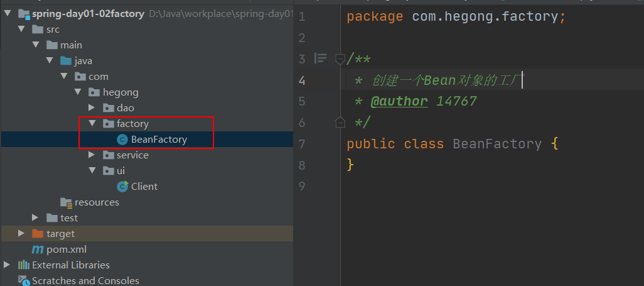644x286 pixels.
Task: Collapse the spring-day01-02factory project root
Action: [x=7, y=14]
